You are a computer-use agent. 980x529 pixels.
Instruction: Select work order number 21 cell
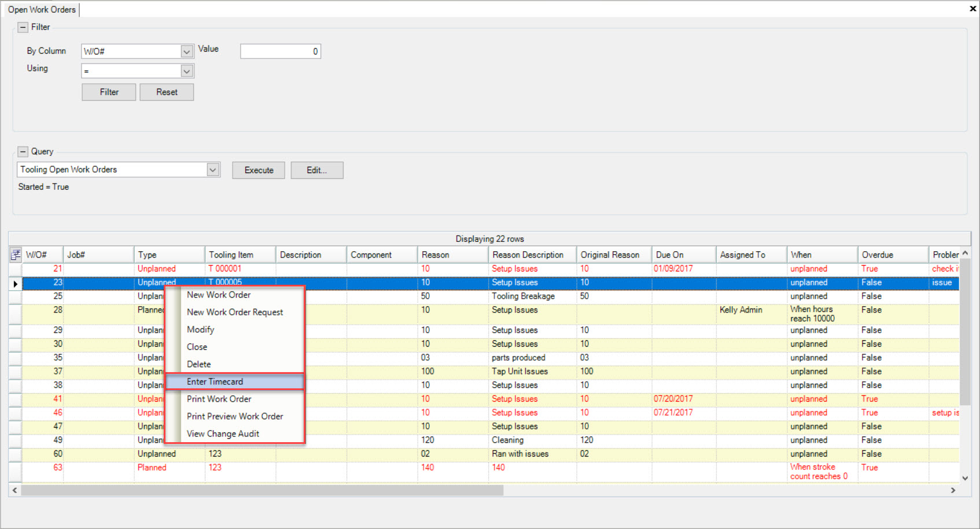42,269
